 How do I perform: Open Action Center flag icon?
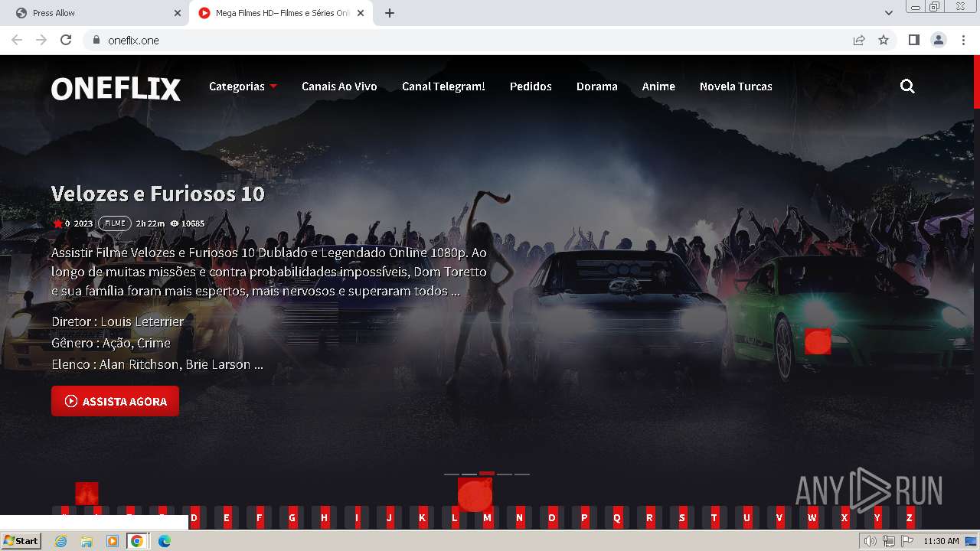(906, 541)
